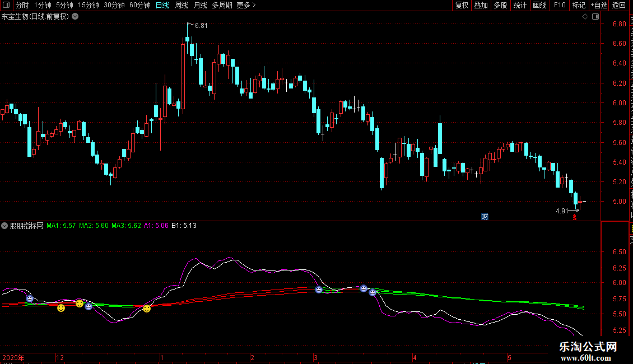633x364 pixels.
Task: Click the B1: 5.13 indicator value
Action: tap(184, 226)
